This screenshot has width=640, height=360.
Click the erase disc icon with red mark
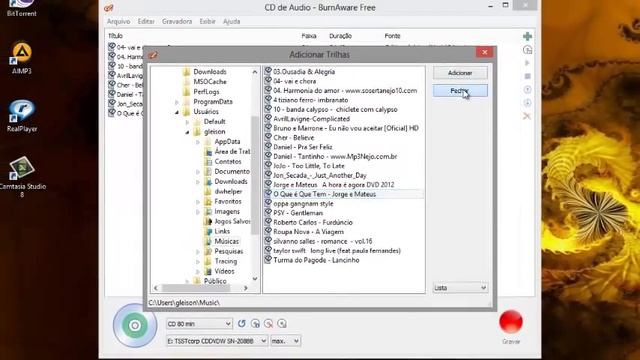(x=269, y=324)
